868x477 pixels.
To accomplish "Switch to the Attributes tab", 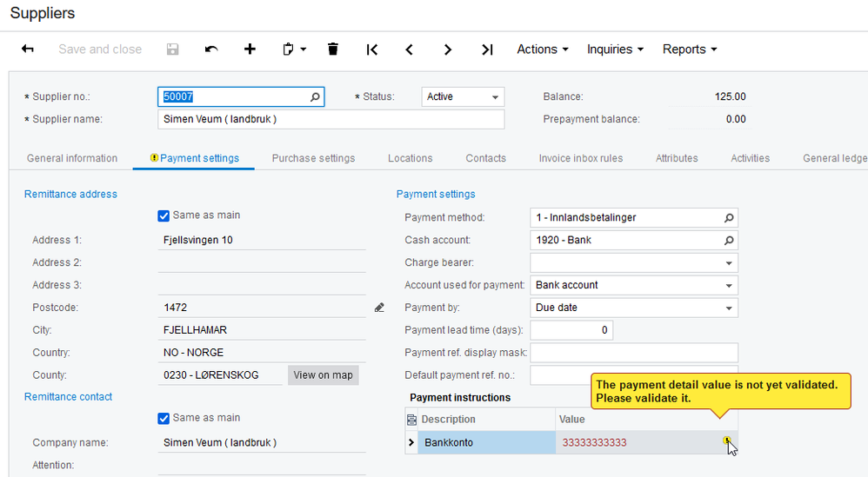I will (x=677, y=158).
